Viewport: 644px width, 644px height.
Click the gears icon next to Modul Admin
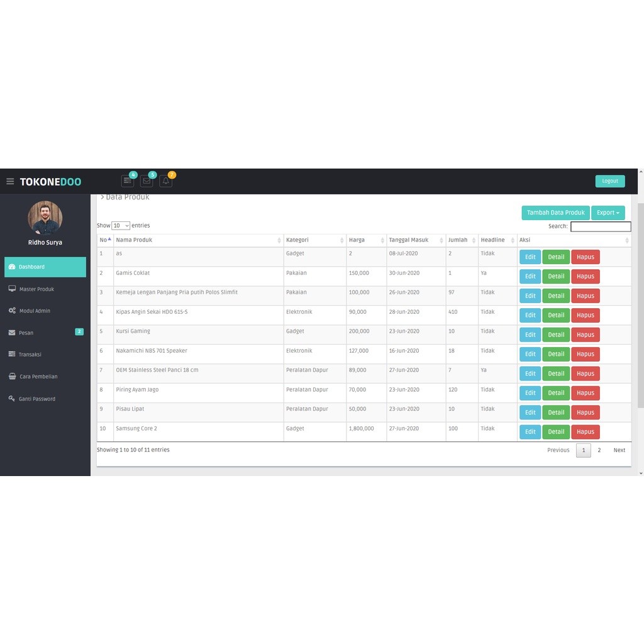(x=13, y=311)
